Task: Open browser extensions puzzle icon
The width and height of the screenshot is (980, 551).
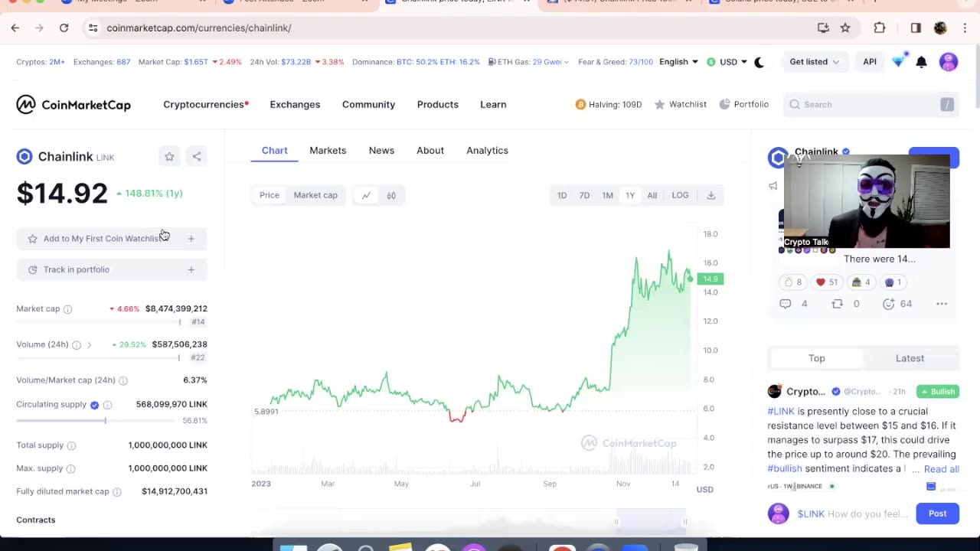Action: pos(880,28)
